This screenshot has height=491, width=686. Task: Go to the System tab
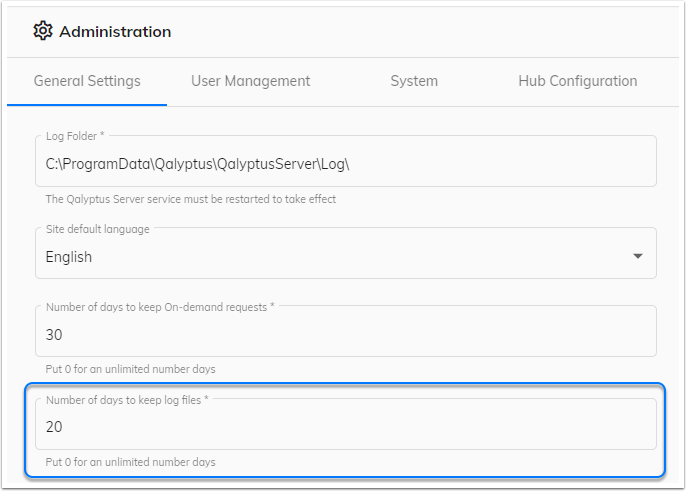pyautogui.click(x=414, y=81)
